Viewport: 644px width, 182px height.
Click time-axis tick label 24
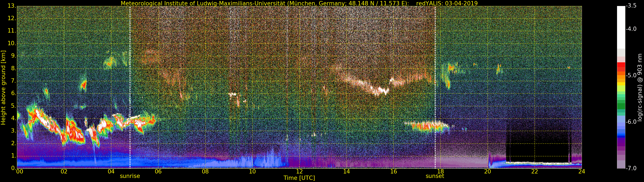pos(582,172)
